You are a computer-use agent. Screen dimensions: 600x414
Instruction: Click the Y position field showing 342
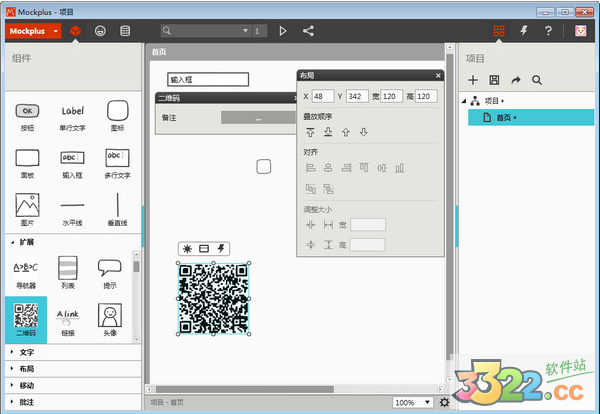(x=357, y=96)
